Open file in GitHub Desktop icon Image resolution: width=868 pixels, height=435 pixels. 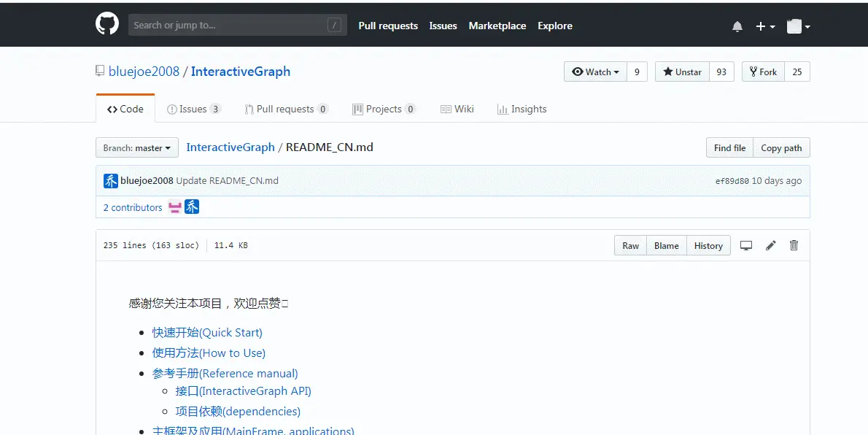(x=746, y=245)
